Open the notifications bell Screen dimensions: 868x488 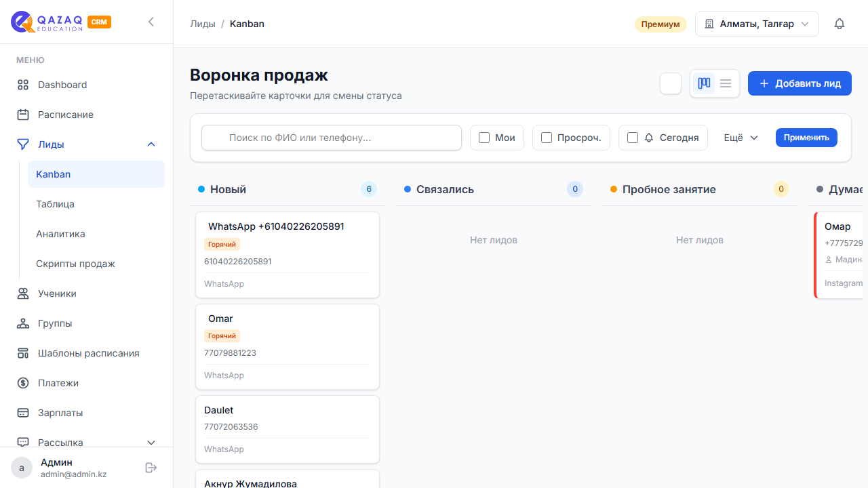(x=840, y=24)
